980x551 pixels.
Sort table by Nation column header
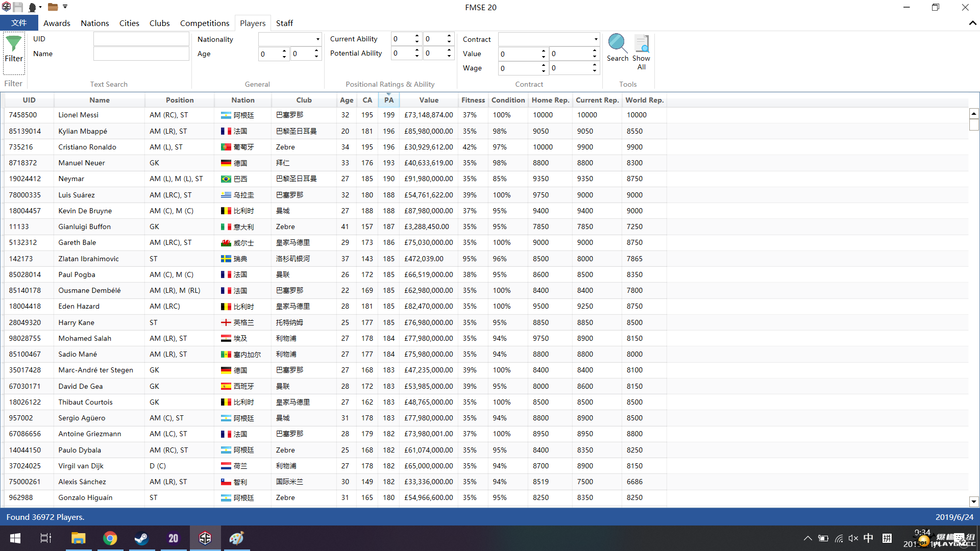[243, 100]
